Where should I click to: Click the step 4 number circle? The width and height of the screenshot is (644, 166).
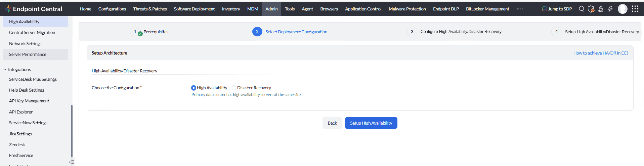tap(556, 32)
